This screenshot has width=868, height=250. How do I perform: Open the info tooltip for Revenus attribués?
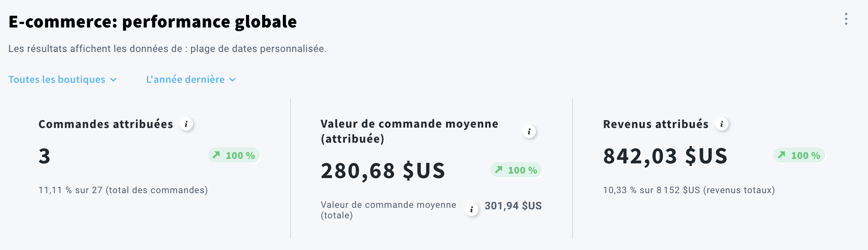[721, 124]
